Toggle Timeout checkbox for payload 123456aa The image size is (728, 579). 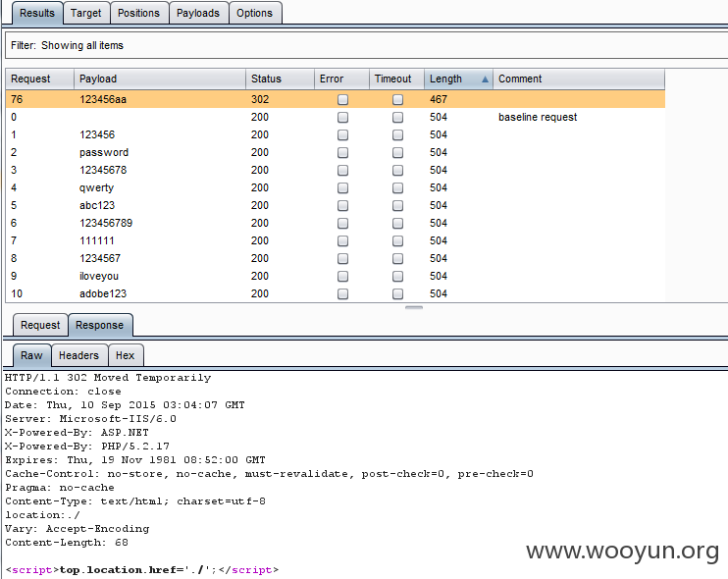coord(397,99)
